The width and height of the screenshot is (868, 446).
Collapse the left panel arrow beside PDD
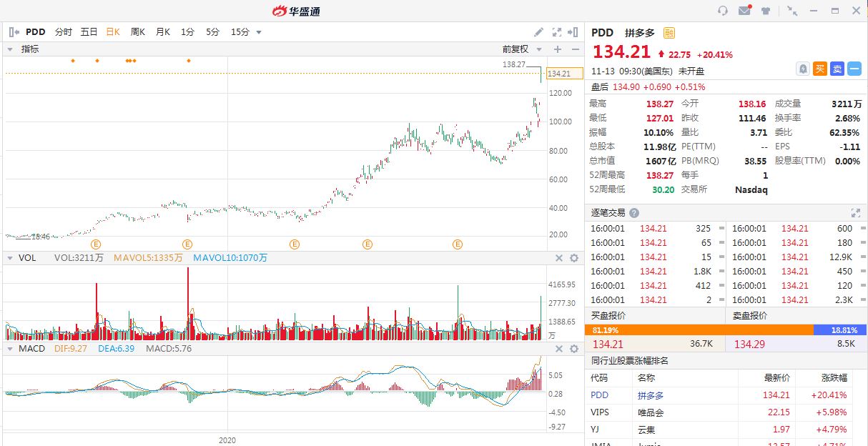14,32
